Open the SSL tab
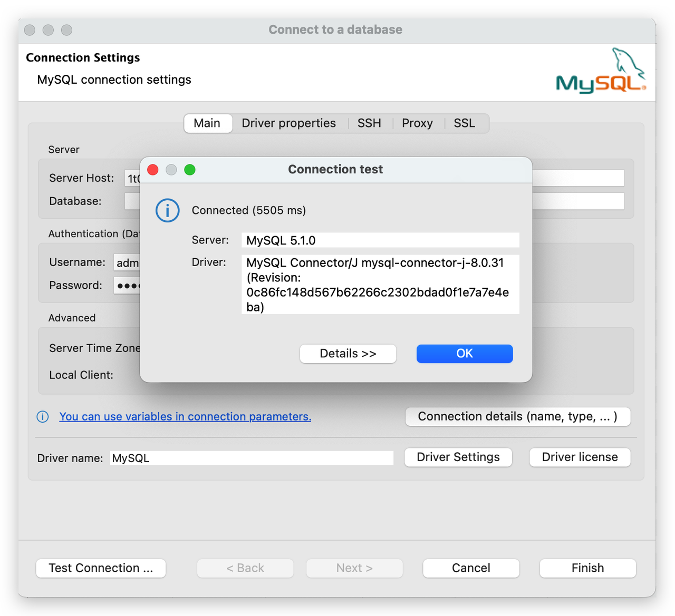 point(464,123)
